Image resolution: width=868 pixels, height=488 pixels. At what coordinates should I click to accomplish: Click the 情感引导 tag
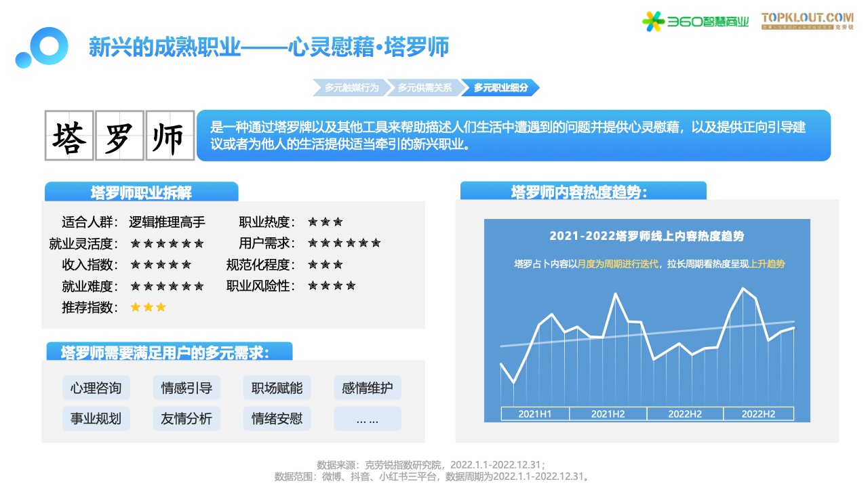pos(186,388)
